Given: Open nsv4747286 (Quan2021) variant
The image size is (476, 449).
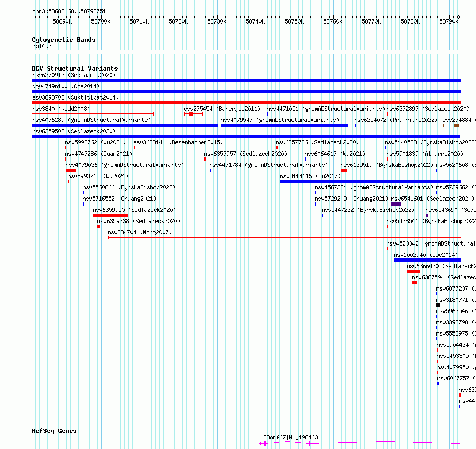Looking at the screenshot, I should point(98,154).
